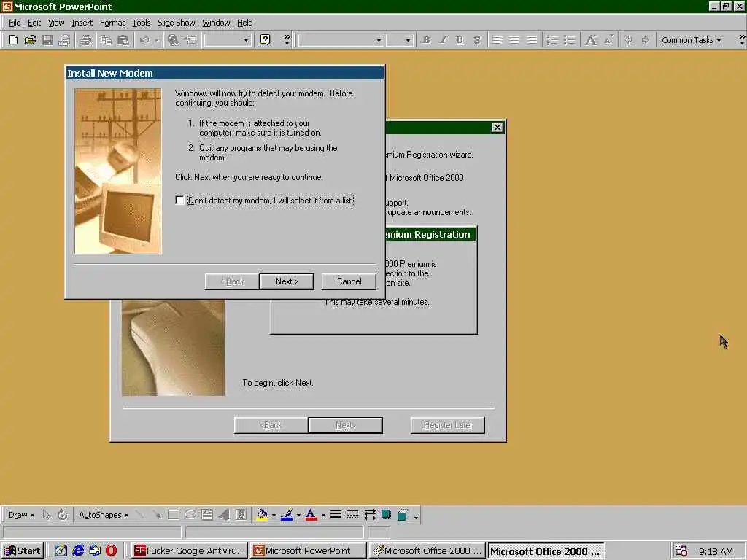Image resolution: width=747 pixels, height=560 pixels.
Task: Open the Draw menu dropdown
Action: tap(21, 515)
